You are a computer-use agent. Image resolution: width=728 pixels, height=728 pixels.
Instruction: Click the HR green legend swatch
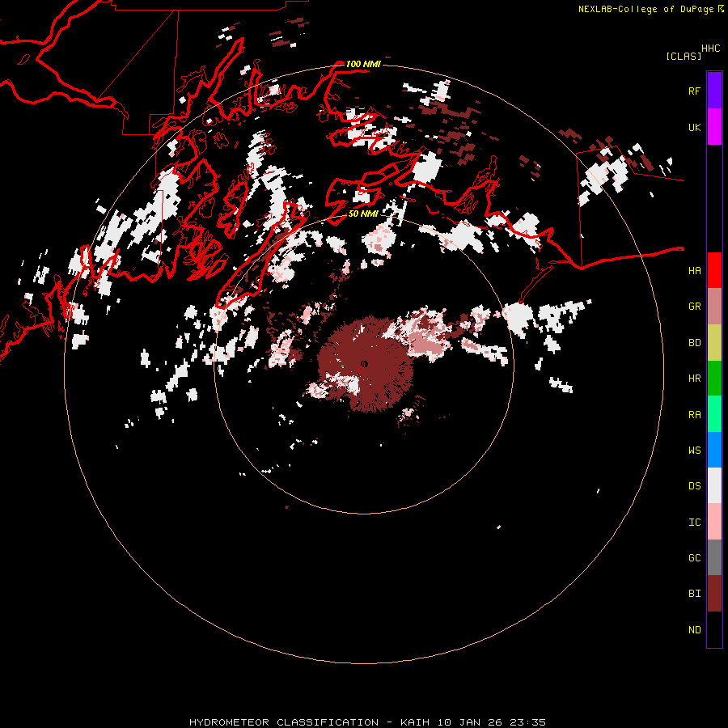tap(714, 379)
